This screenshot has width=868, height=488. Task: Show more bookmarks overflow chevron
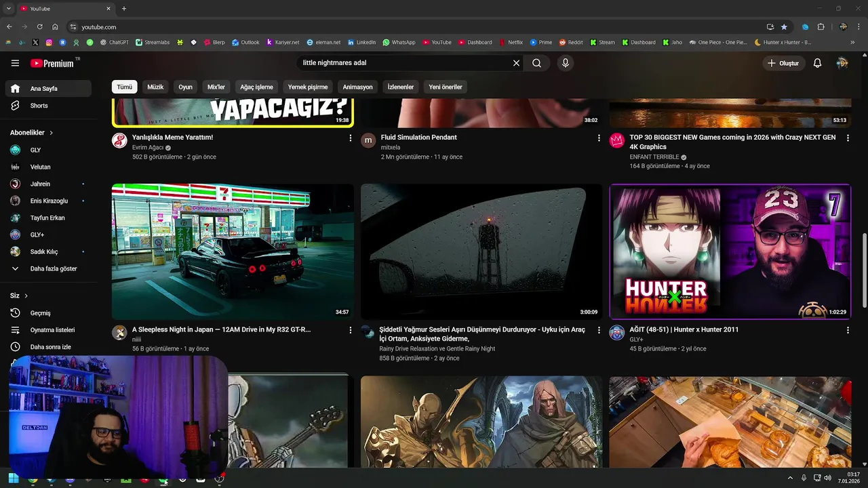[852, 42]
